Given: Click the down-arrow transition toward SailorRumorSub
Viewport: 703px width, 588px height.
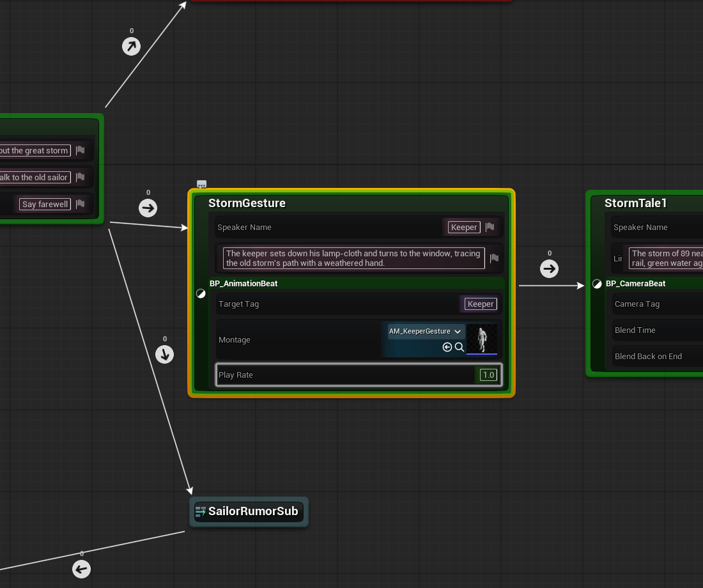Looking at the screenshot, I should click(x=164, y=354).
